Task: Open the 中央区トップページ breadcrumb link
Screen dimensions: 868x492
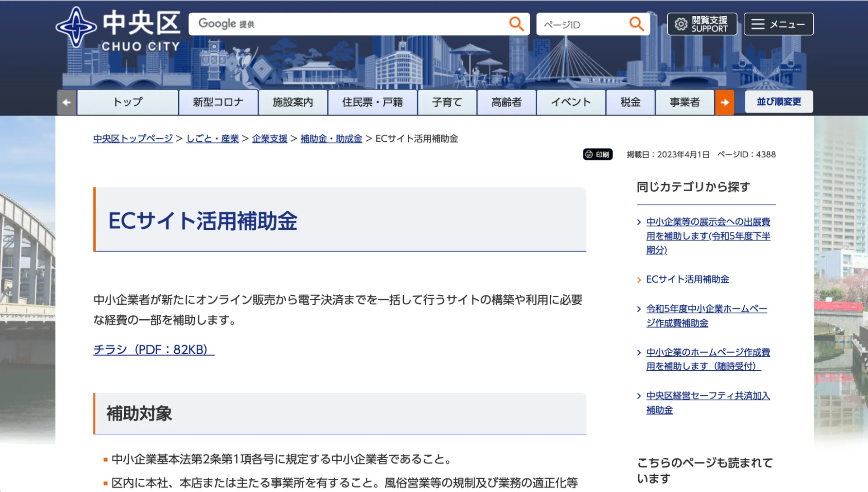Action: (x=133, y=139)
